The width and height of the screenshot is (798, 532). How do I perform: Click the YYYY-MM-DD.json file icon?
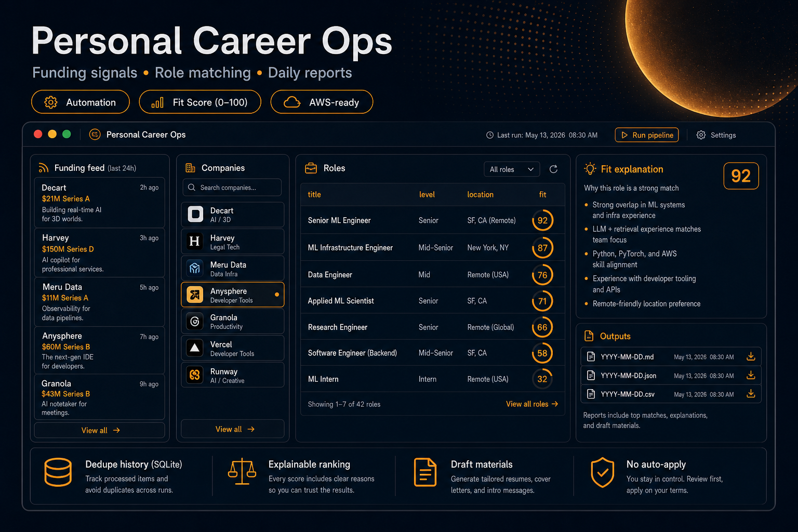[591, 375]
